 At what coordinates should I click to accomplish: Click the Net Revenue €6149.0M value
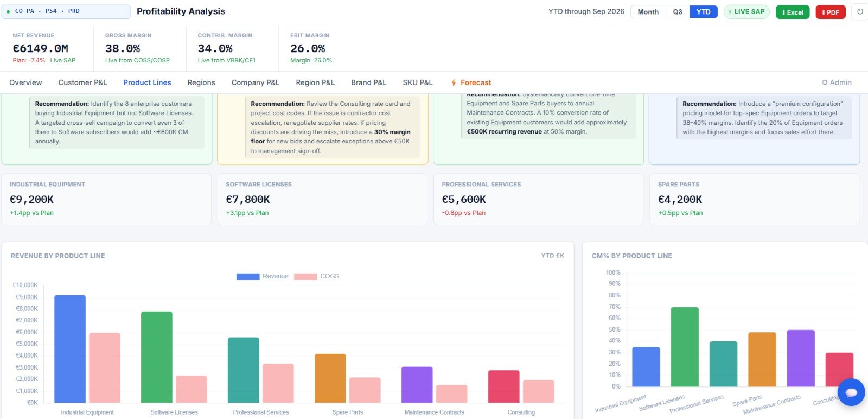[x=40, y=48]
